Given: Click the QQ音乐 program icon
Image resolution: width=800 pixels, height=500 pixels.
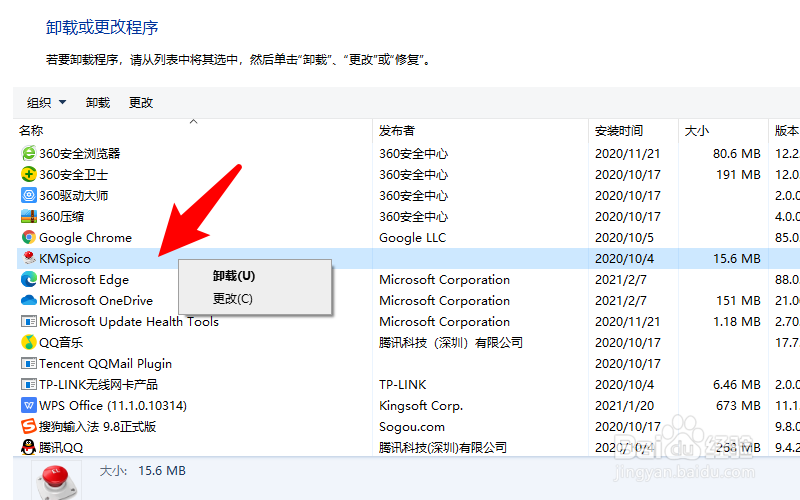Looking at the screenshot, I should click(29, 343).
